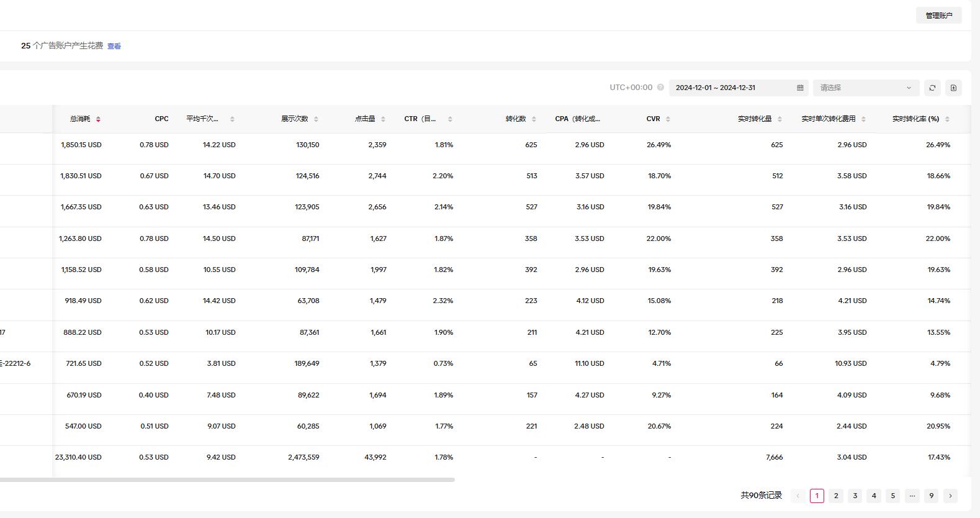Go to page 5 of records
This screenshot has width=980, height=518.
pyautogui.click(x=893, y=496)
